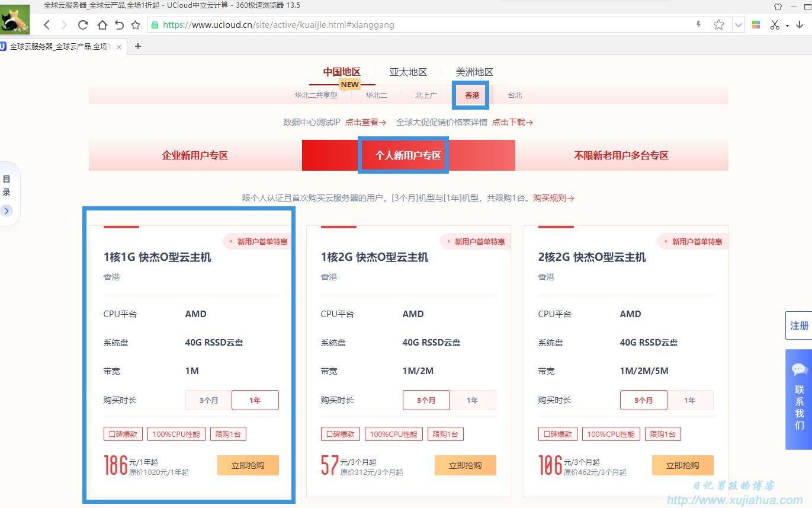Click 1核1G 快杰O型云主机 title

(158, 257)
